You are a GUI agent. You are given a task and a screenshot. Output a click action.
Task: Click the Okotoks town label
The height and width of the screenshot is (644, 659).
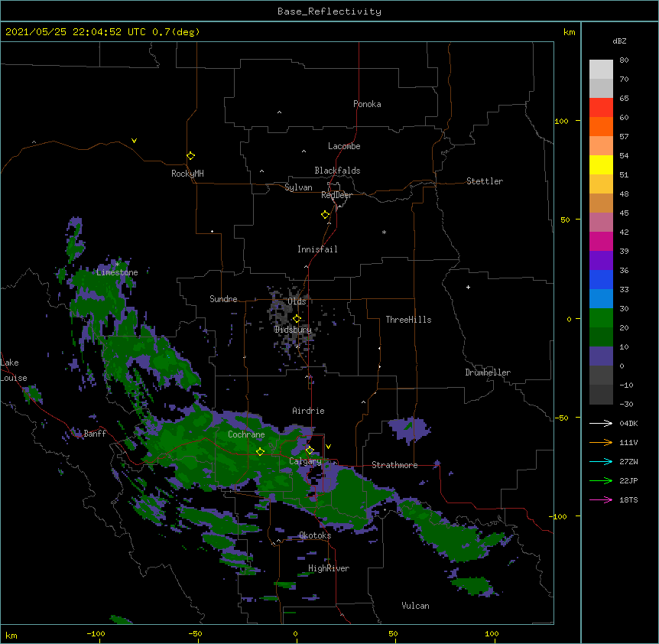click(315, 535)
